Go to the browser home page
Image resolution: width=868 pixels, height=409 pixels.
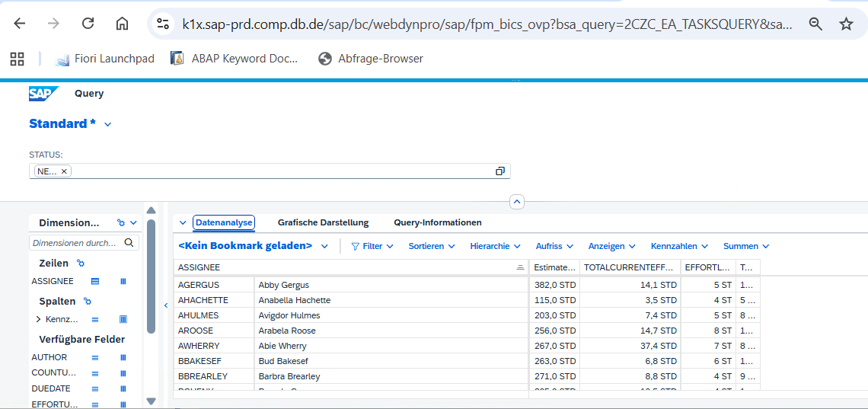(122, 24)
